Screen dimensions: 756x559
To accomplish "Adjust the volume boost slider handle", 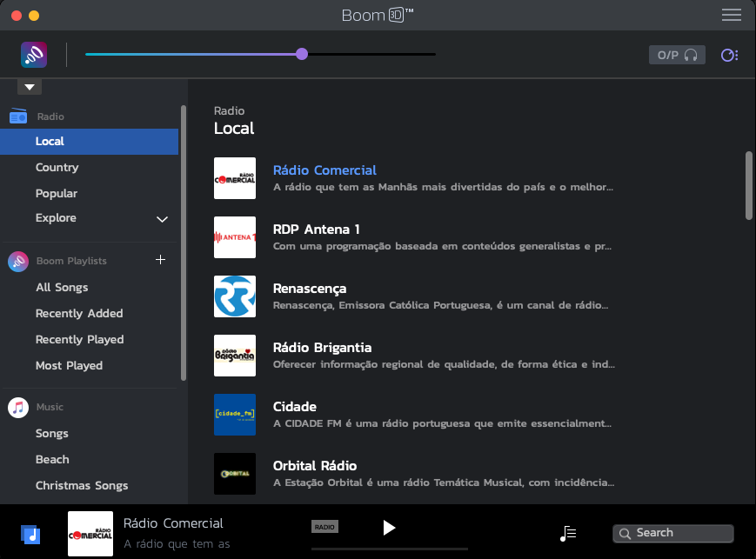I will 302,54.
